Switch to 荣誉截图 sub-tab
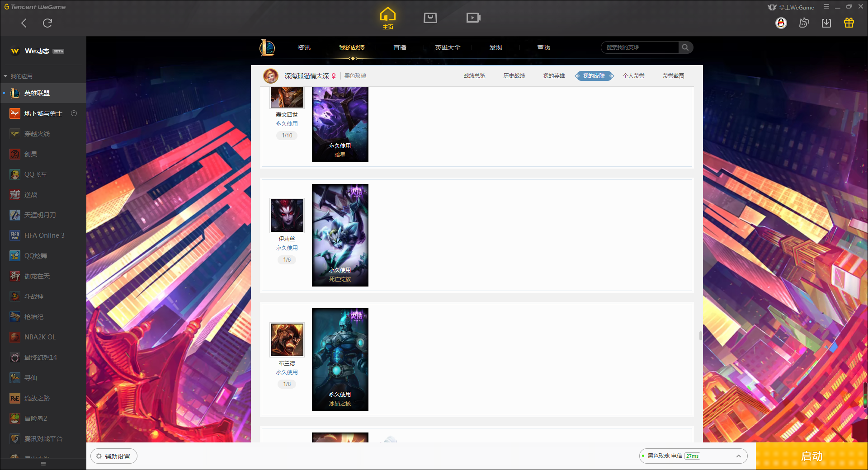Viewport: 868px width, 470px height. tap(673, 76)
